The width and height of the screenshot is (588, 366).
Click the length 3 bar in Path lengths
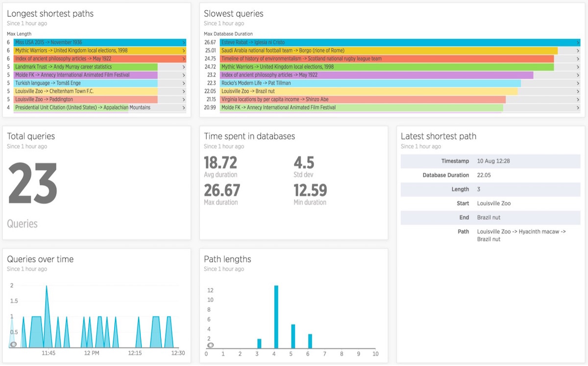[x=259, y=343]
